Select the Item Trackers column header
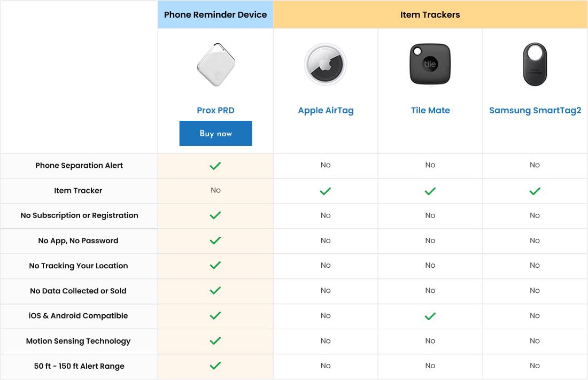This screenshot has width=588, height=380. point(430,14)
